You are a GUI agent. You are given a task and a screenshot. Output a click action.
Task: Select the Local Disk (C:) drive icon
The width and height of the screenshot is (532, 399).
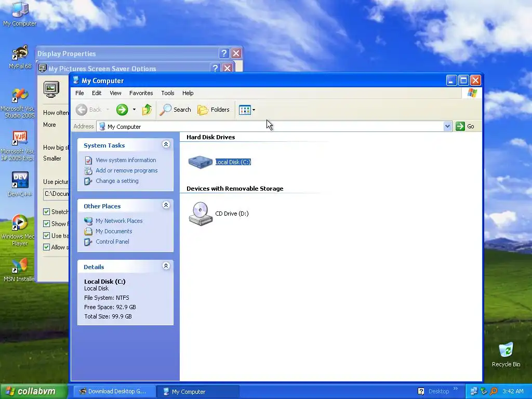pos(200,162)
